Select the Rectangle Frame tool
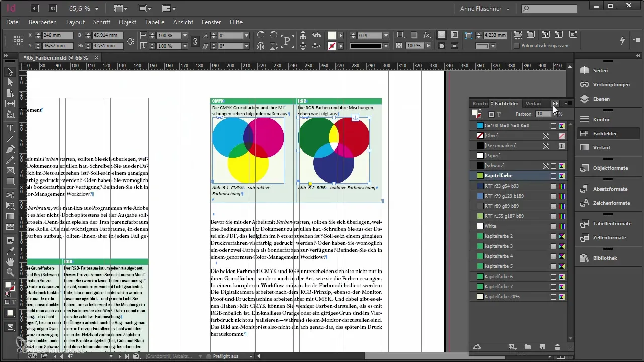Image resolution: width=644 pixels, height=362 pixels. pos(10,171)
